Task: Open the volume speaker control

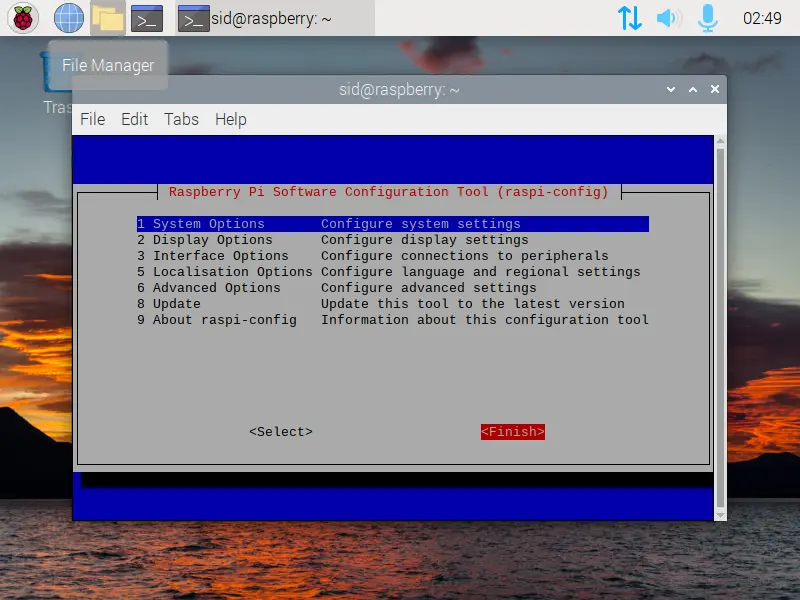Action: coord(669,18)
